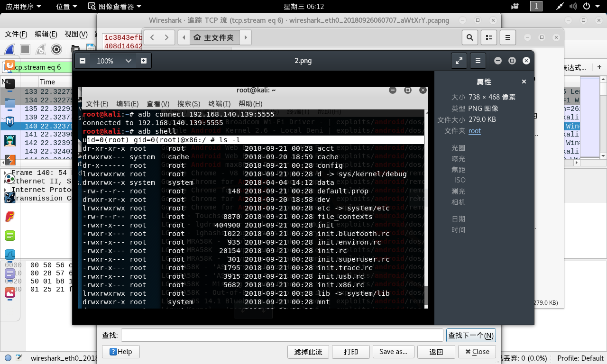
Task: Open search in the file manager window
Action: tap(469, 37)
